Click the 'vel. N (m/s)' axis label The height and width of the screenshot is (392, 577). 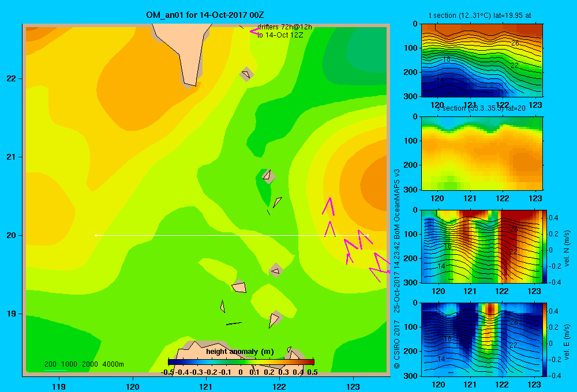click(x=567, y=248)
